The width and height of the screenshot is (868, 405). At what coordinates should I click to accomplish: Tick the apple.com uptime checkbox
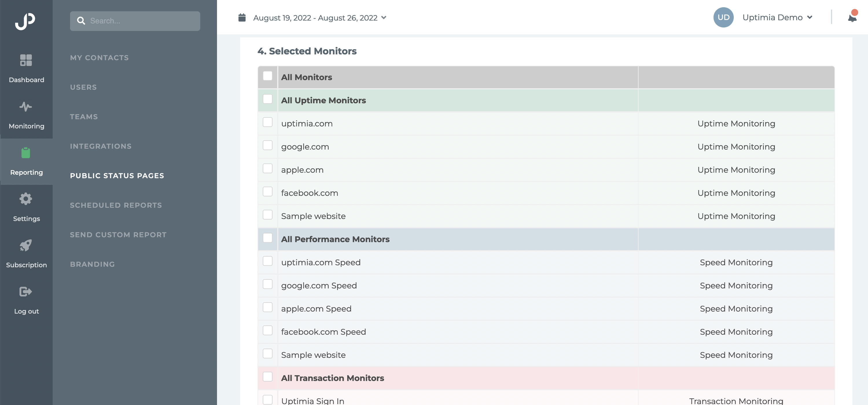click(268, 168)
